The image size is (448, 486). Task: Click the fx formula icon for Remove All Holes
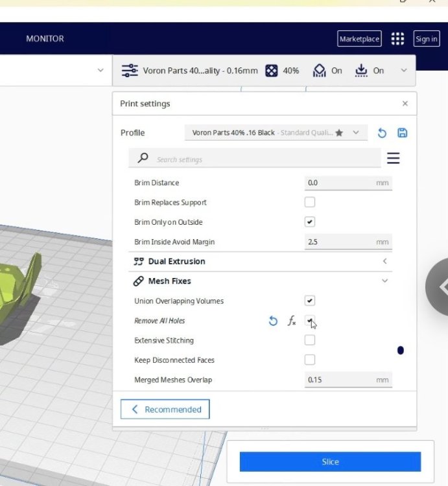click(x=292, y=321)
